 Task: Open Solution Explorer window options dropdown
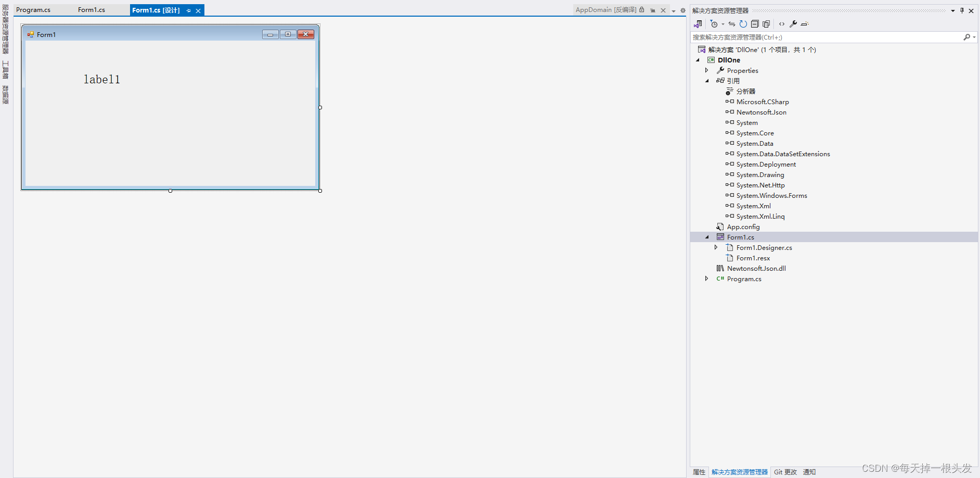click(953, 10)
